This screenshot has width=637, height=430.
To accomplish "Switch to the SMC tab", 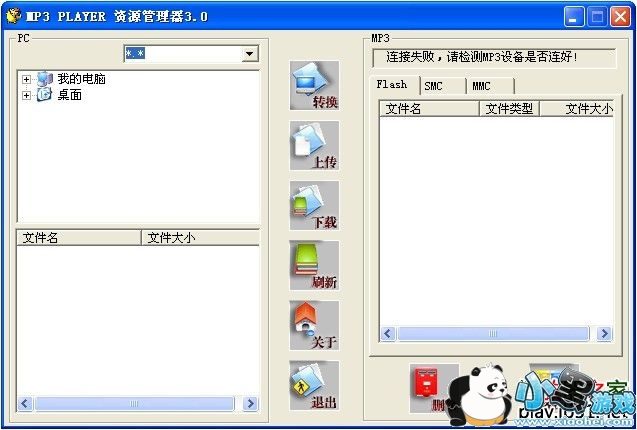I will coord(443,86).
